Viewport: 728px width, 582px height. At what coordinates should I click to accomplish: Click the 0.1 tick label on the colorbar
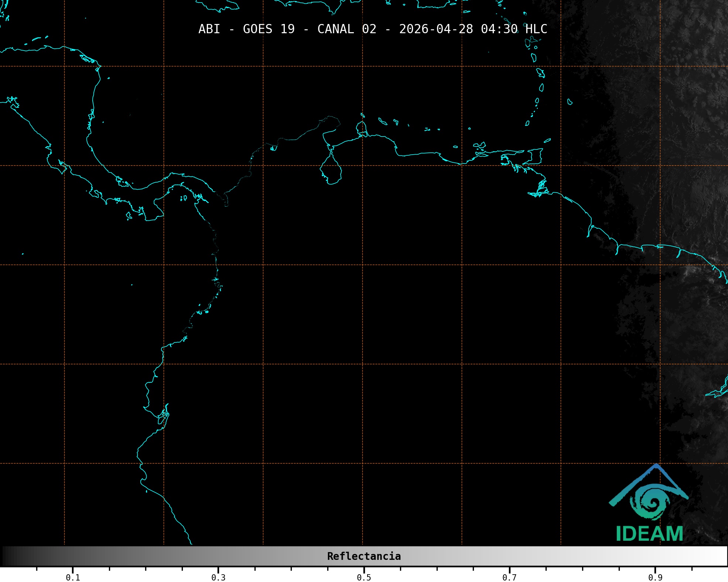click(x=73, y=577)
